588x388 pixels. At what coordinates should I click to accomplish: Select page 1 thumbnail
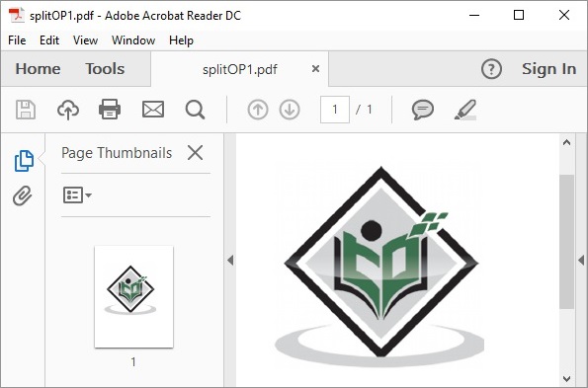tap(133, 297)
